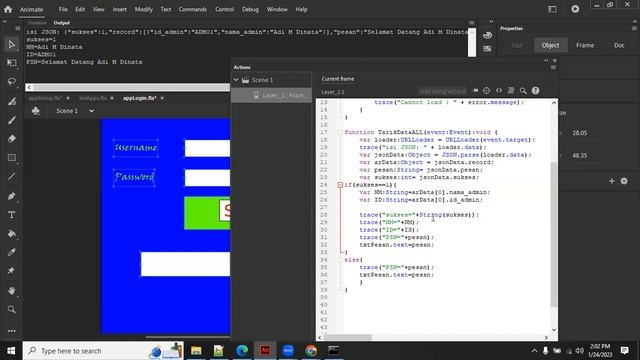Viewport: 640px width, 360px height.
Task: Open the Modify menu
Action: [144, 9]
